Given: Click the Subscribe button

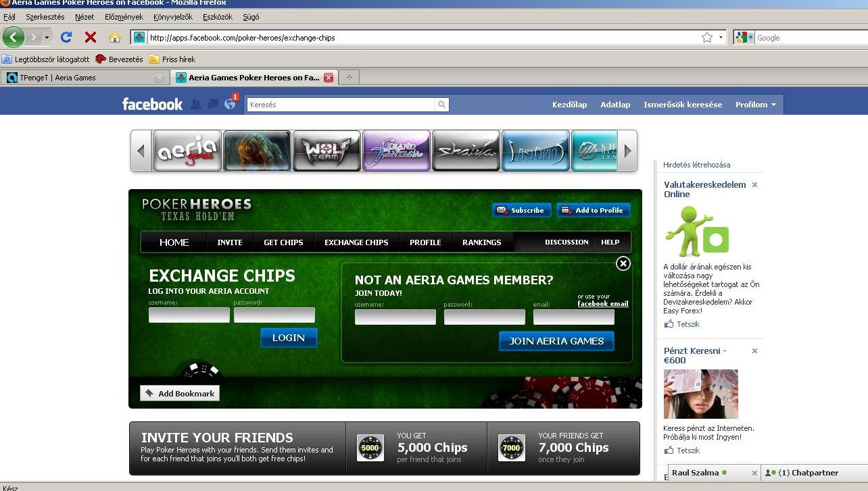Looking at the screenshot, I should tap(522, 210).
